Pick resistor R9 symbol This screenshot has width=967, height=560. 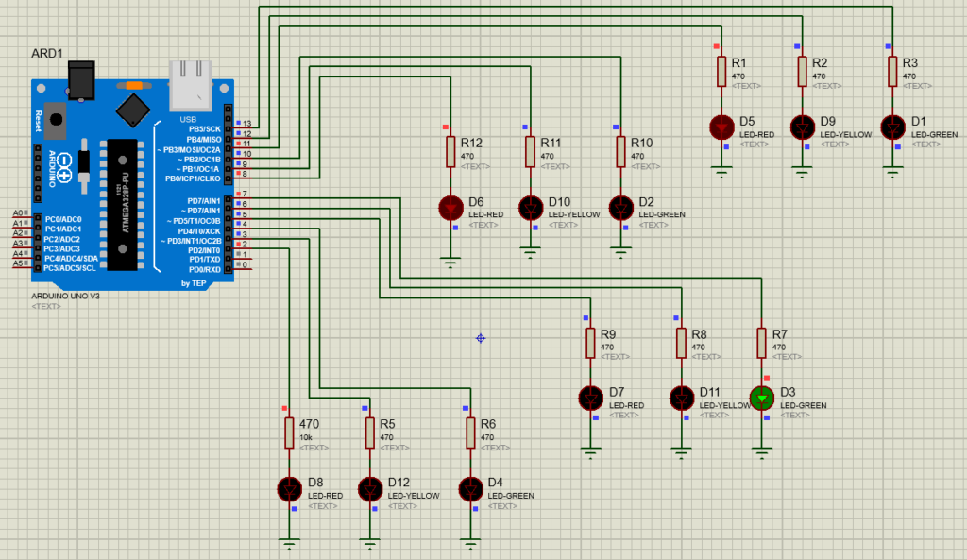[x=591, y=343]
